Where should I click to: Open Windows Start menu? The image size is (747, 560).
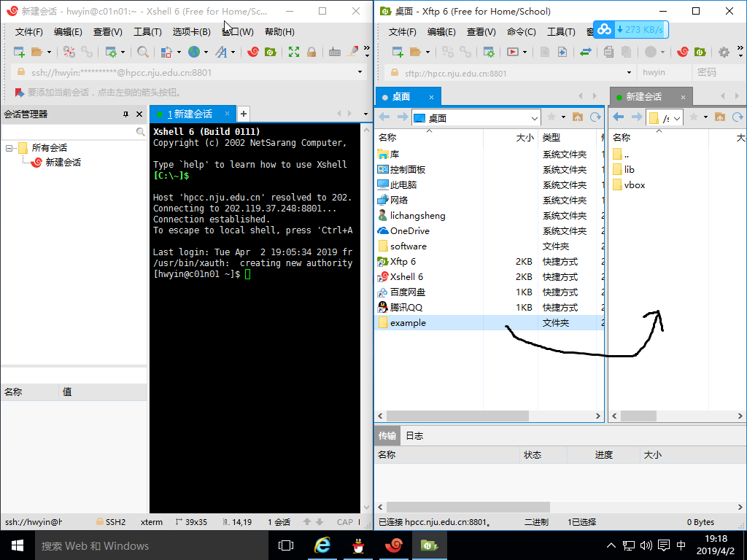pyautogui.click(x=18, y=545)
